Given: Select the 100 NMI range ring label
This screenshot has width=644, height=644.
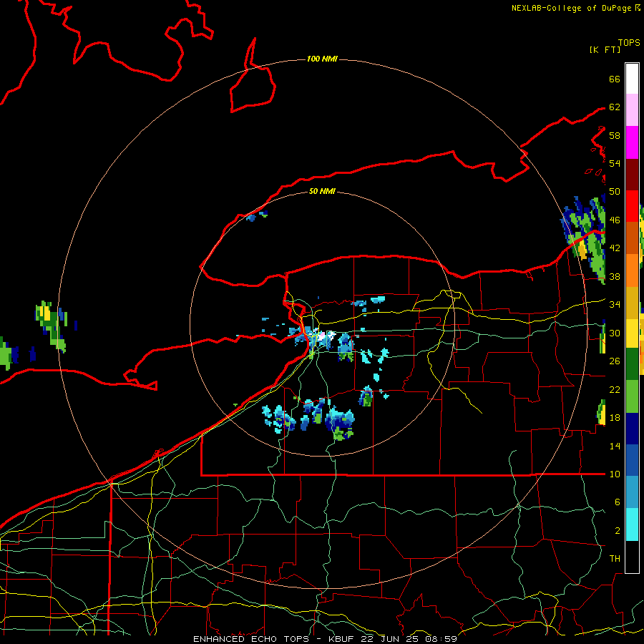Looking at the screenshot, I should (x=322, y=59).
